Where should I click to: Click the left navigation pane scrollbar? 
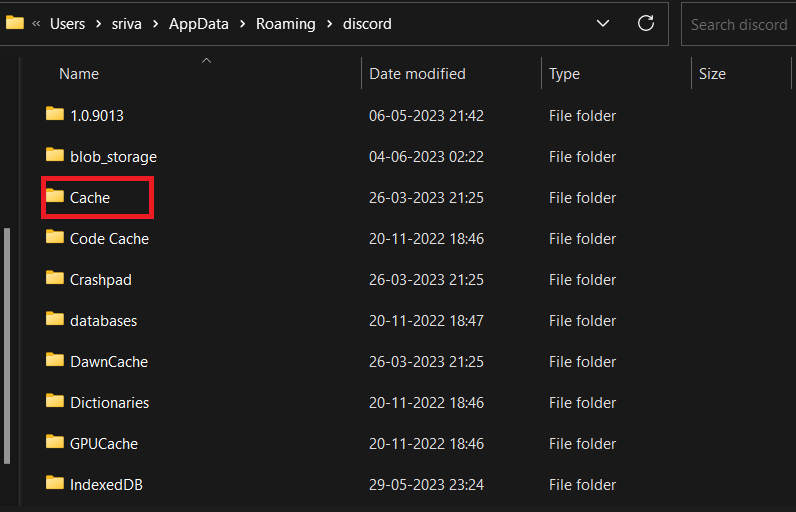[8, 345]
